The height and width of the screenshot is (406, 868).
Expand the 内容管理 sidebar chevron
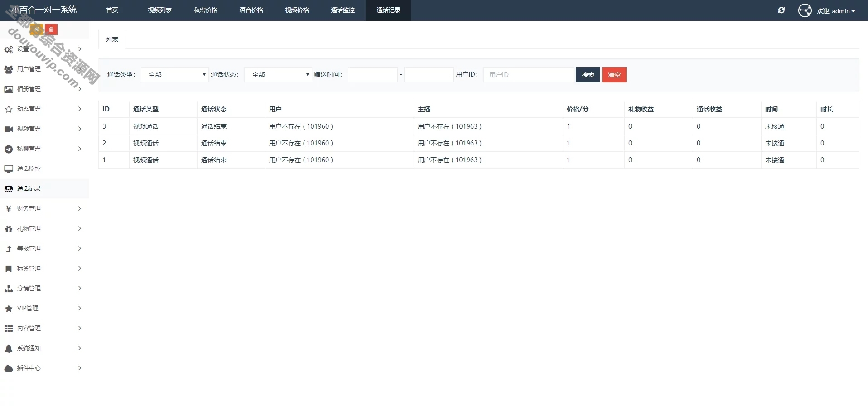(x=80, y=328)
